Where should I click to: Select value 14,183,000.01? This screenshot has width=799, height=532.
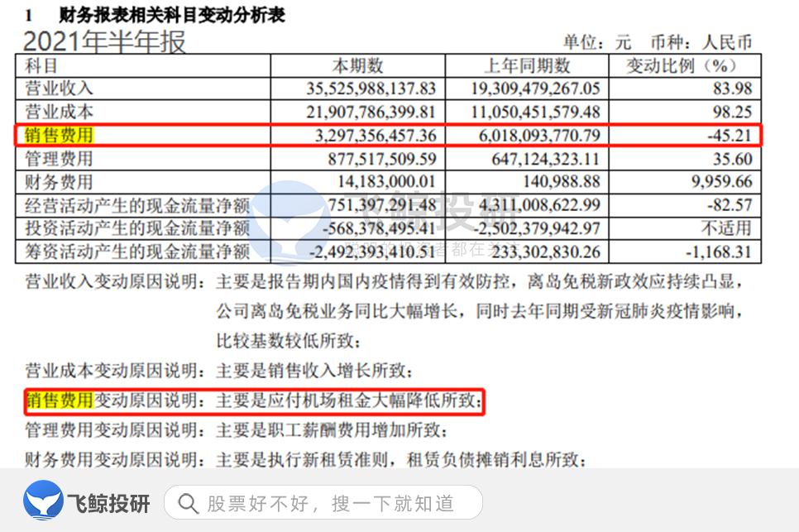click(x=387, y=182)
